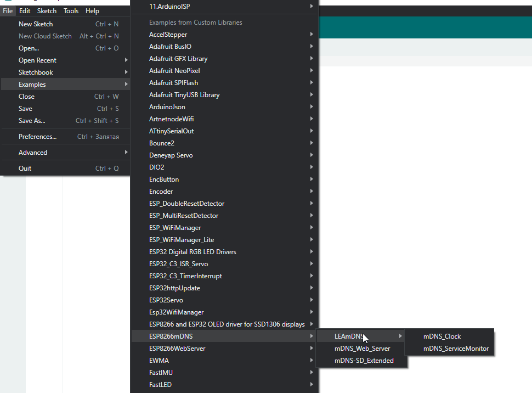
Task: Open ATtinySerialOut examples submenu
Action: [224, 131]
